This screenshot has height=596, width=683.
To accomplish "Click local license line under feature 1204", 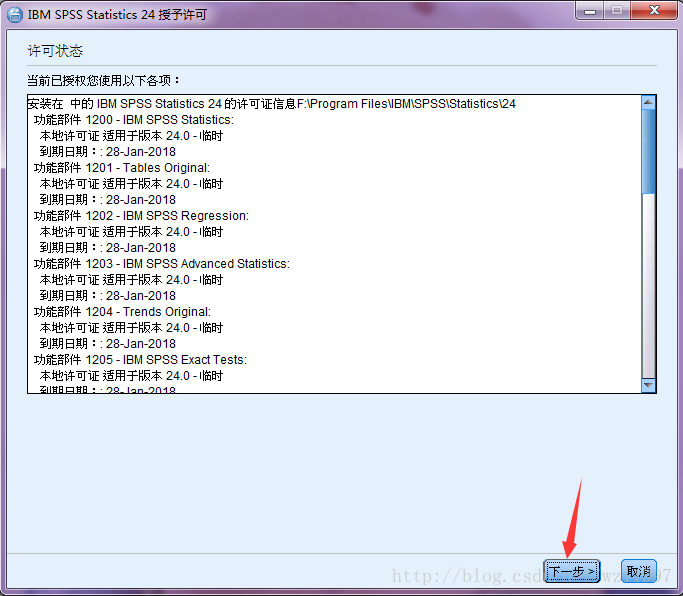I will (x=131, y=327).
